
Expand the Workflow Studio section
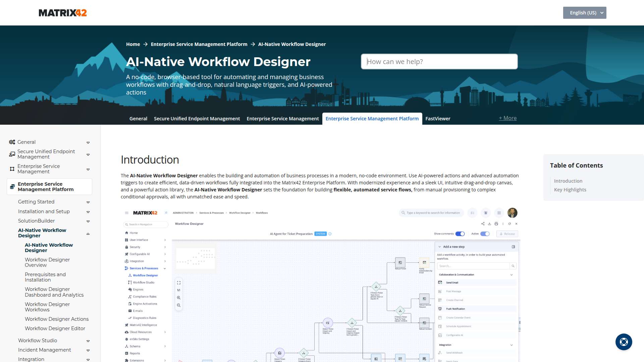tap(88, 341)
